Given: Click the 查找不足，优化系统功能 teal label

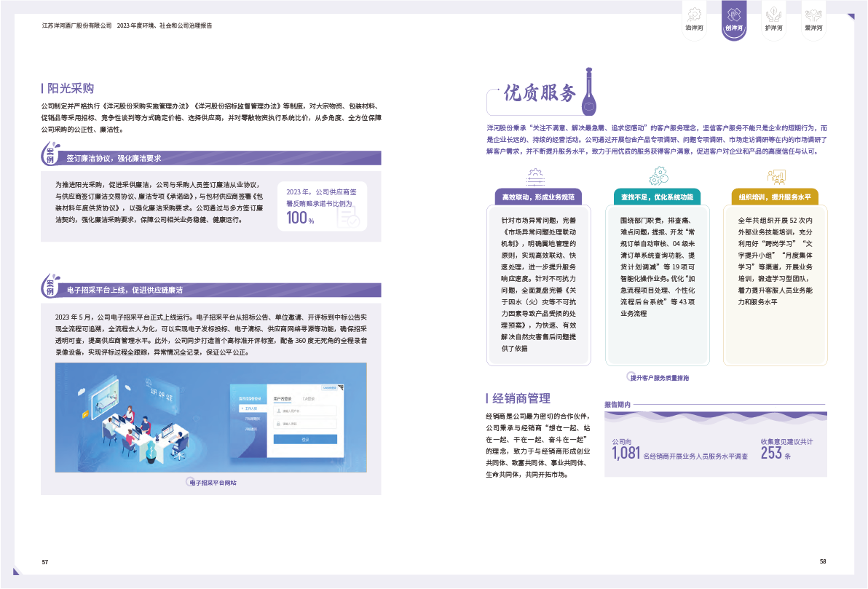Looking at the screenshot, I should [x=658, y=197].
